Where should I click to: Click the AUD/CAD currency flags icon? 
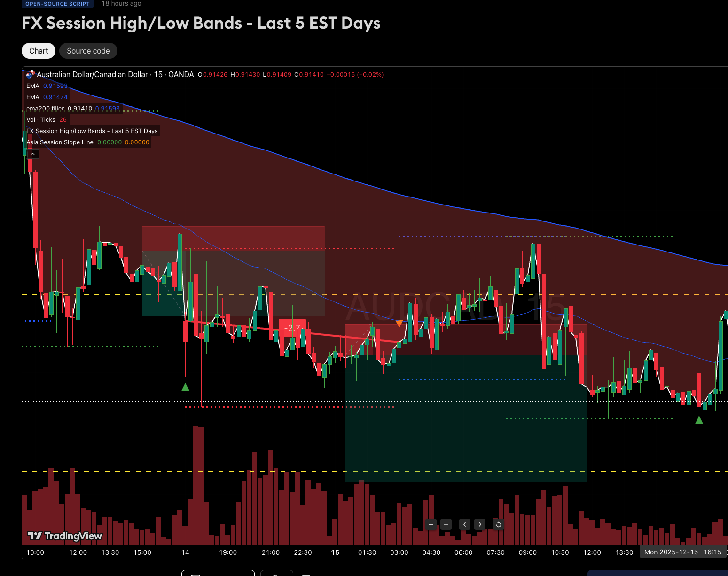pos(29,74)
